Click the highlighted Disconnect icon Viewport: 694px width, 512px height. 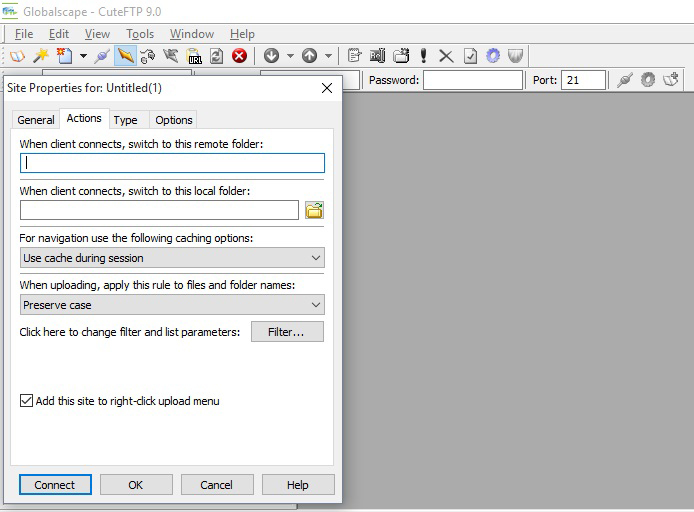tap(125, 56)
